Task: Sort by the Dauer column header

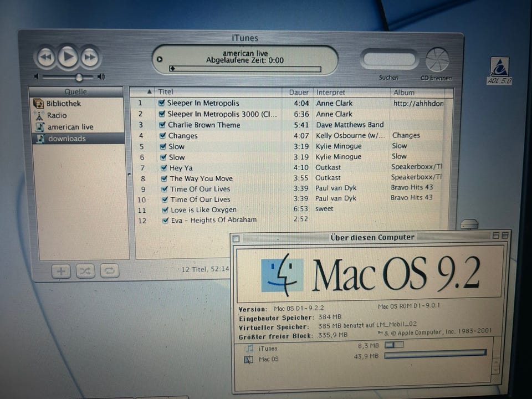Action: click(x=297, y=93)
